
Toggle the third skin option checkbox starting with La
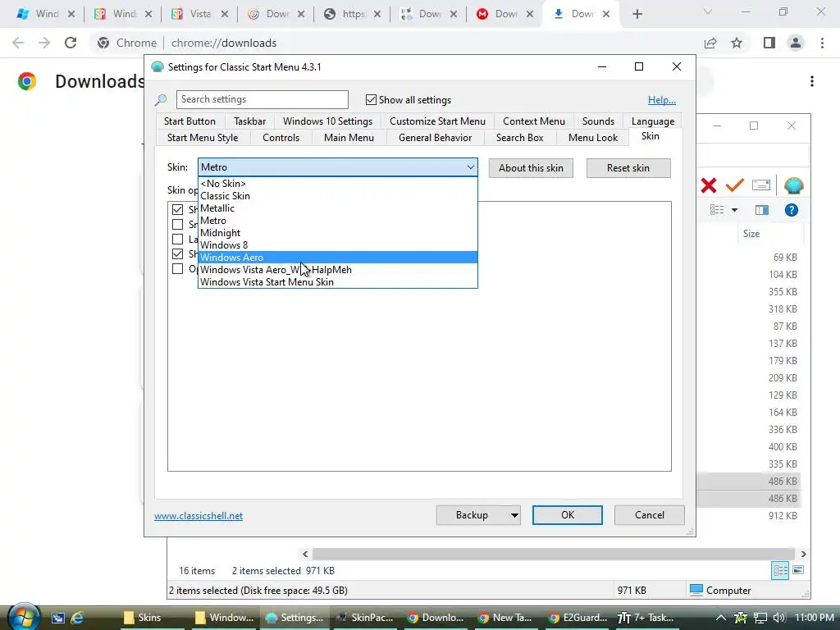click(x=177, y=239)
